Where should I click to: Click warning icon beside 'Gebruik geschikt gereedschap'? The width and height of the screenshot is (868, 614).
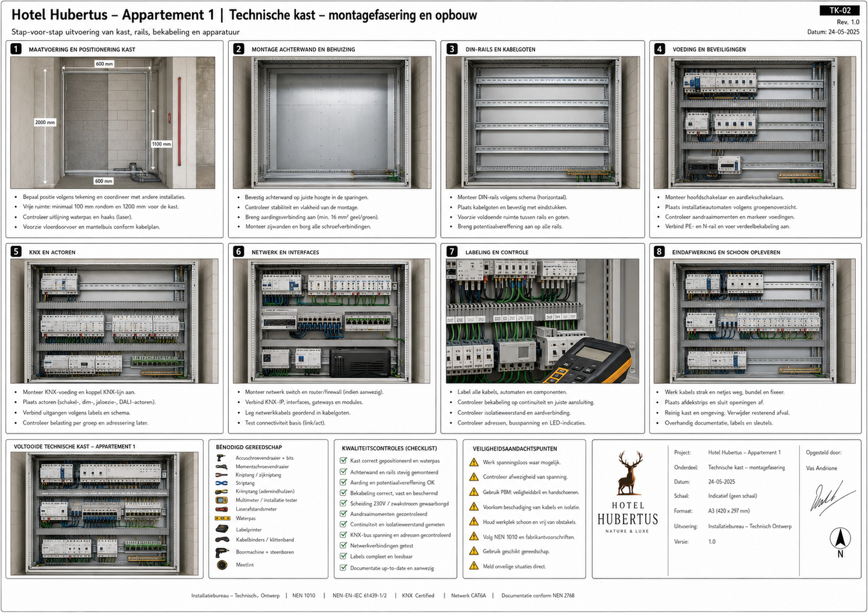pos(474,551)
